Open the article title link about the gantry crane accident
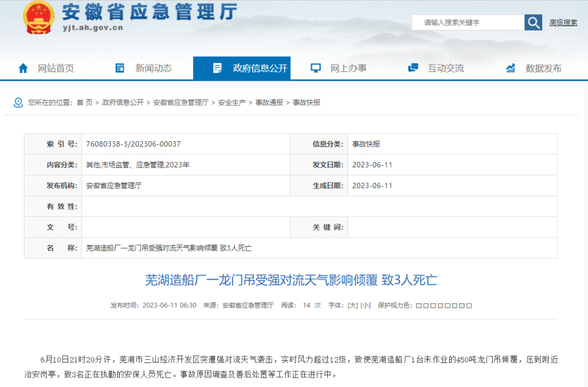Image resolution: width=588 pixels, height=387 pixels. pos(294,280)
